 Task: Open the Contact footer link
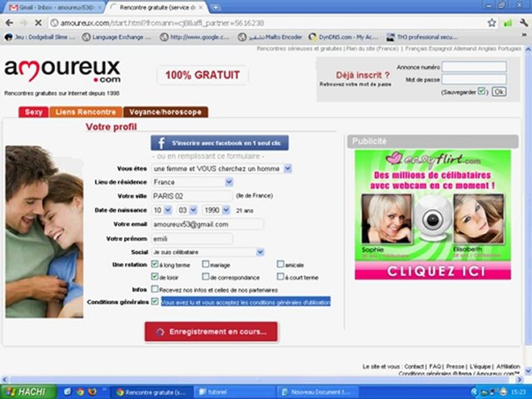(x=413, y=366)
